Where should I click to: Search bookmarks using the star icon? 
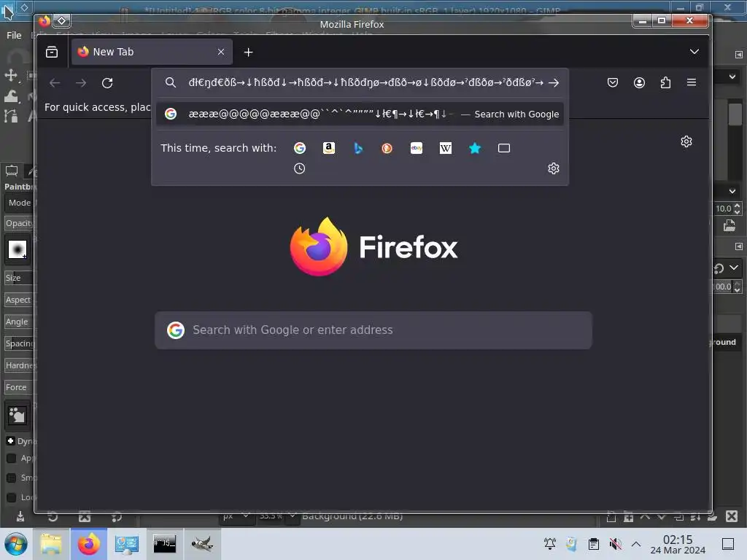[x=475, y=148]
